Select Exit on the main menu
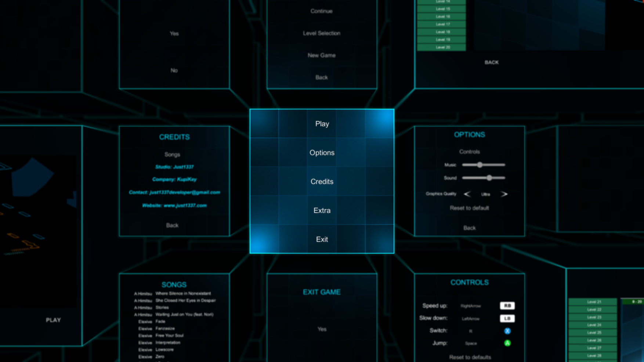 click(x=322, y=239)
